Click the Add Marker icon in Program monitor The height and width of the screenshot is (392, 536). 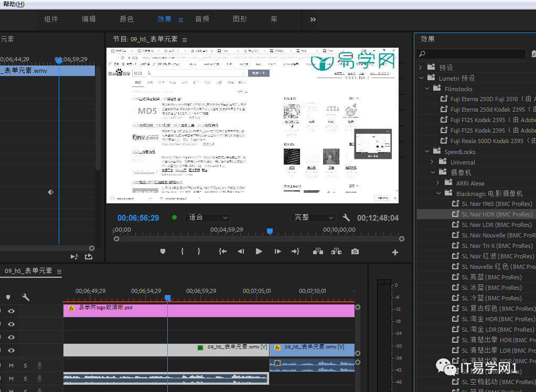[163, 252]
